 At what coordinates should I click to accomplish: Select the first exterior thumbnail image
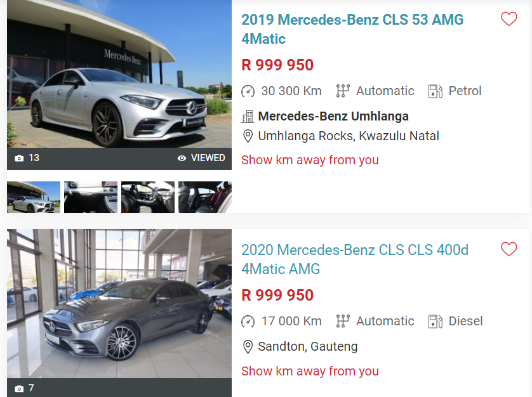[34, 197]
